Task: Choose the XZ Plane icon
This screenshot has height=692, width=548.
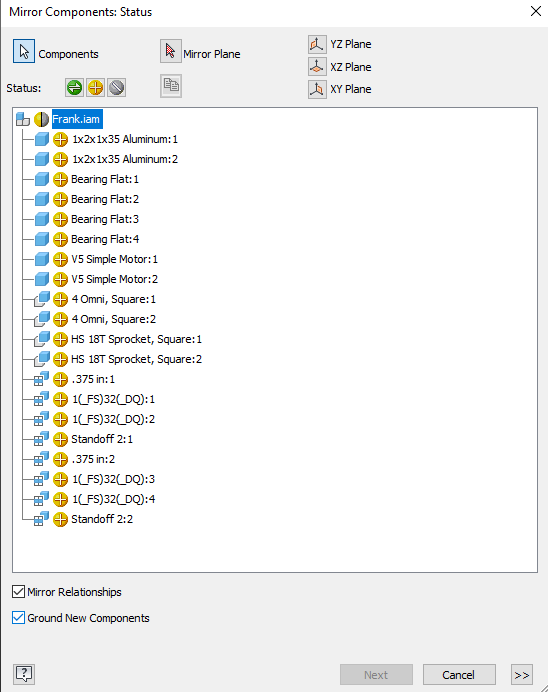Action: pyautogui.click(x=317, y=67)
